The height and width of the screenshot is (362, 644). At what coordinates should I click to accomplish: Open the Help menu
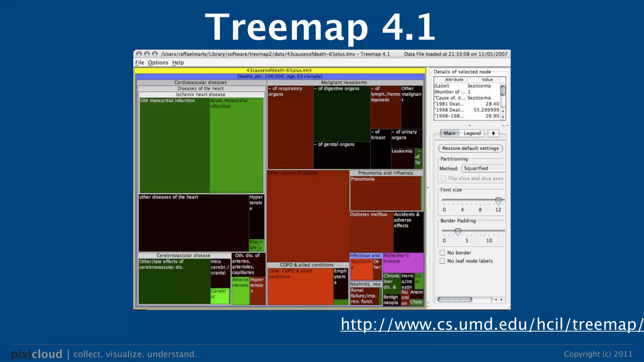click(x=178, y=63)
